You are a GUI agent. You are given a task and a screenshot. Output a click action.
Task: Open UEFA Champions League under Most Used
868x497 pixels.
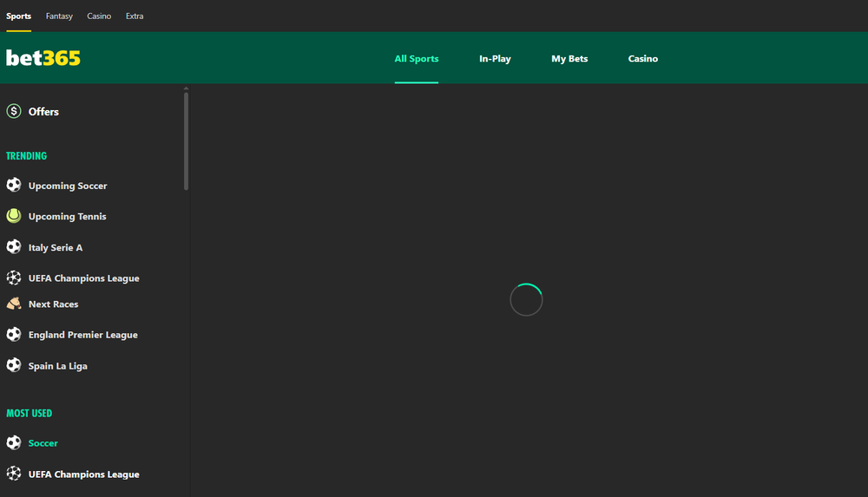(x=83, y=474)
